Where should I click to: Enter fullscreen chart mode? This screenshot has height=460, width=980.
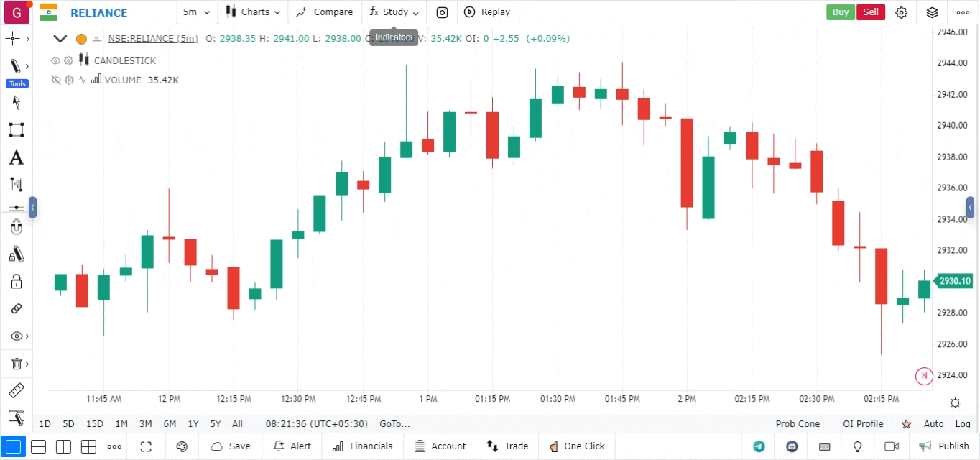click(146, 446)
